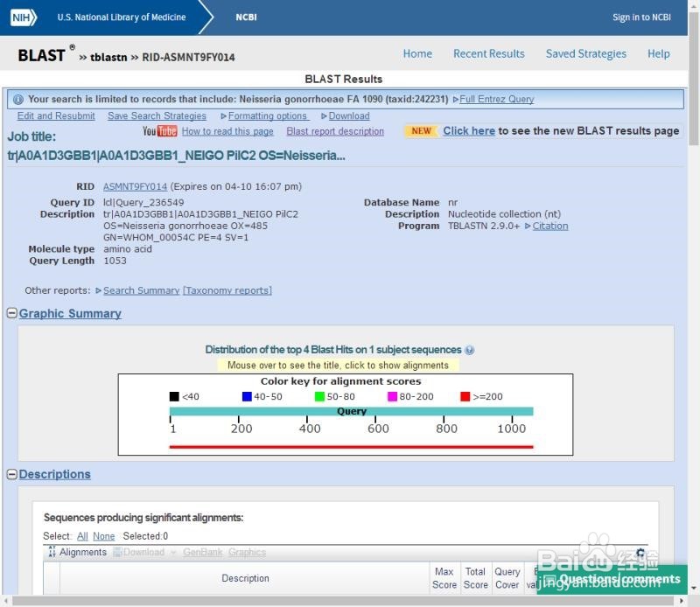Image resolution: width=700 pixels, height=607 pixels.
Task: Click the BLAST logo text
Action: point(41,55)
